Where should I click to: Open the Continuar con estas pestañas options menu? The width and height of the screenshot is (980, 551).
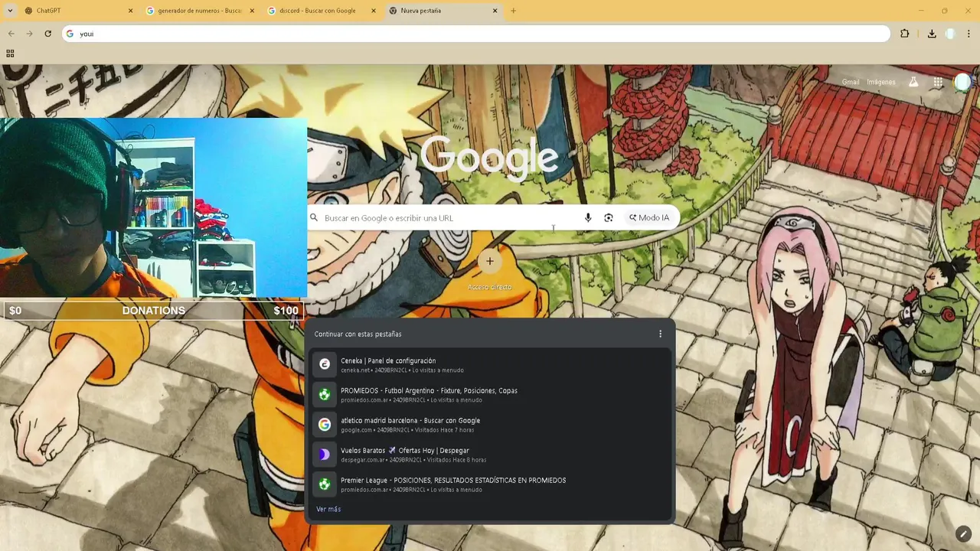pyautogui.click(x=660, y=334)
